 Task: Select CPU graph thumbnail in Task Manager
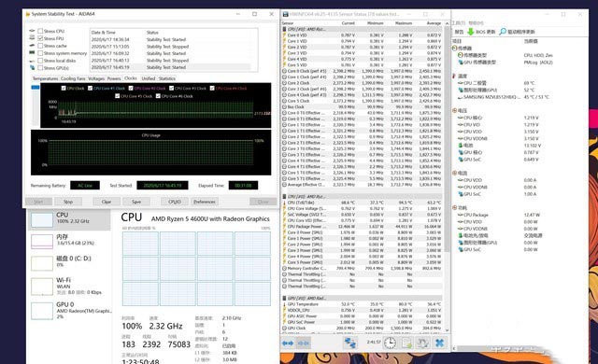tap(42, 220)
